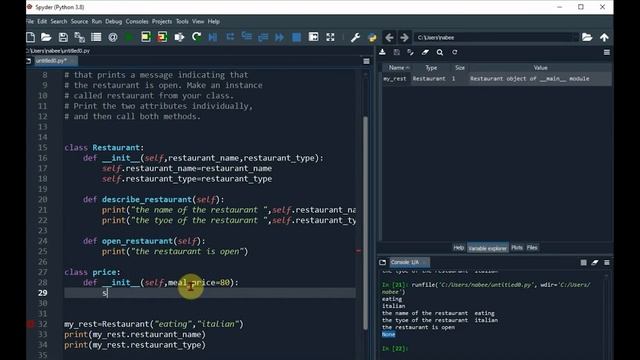
Task: Open the View menu
Action: [x=198, y=21]
